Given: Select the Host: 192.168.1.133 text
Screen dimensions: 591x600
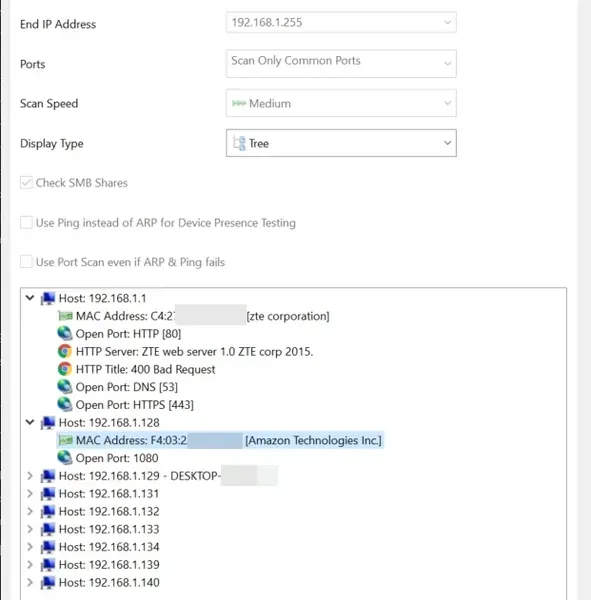Looking at the screenshot, I should click(x=109, y=529).
